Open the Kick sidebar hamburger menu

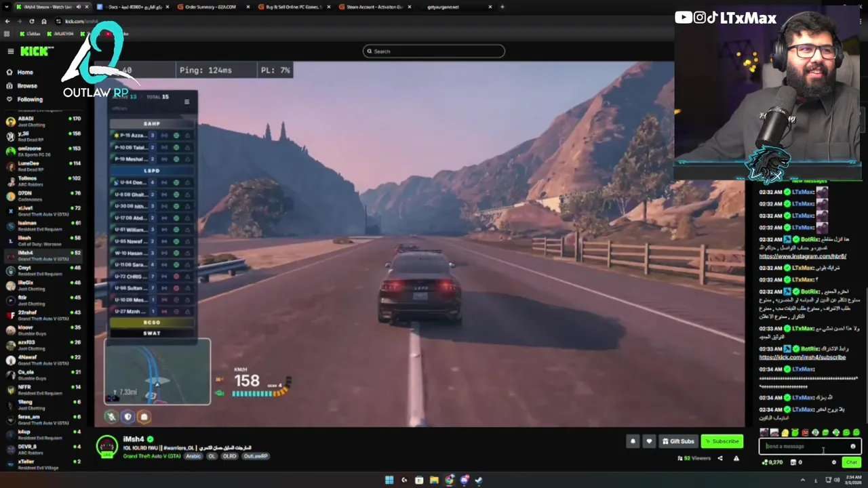click(11, 52)
